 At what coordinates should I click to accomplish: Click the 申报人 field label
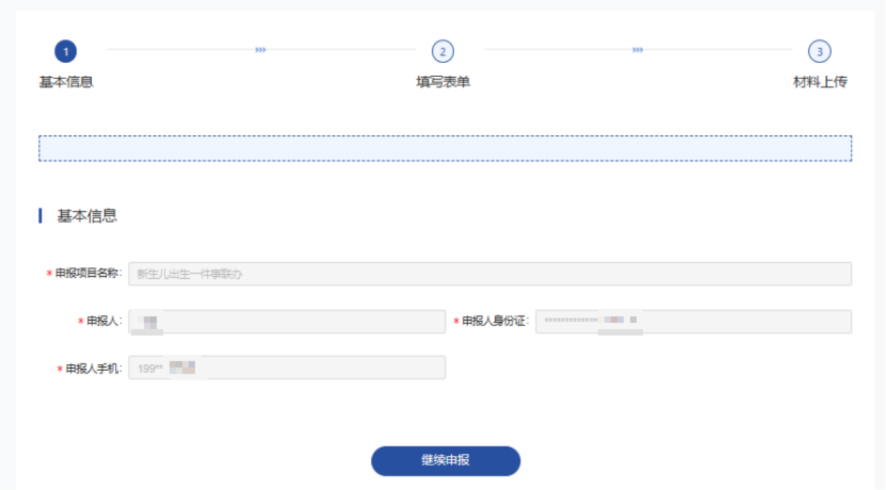coord(103,321)
